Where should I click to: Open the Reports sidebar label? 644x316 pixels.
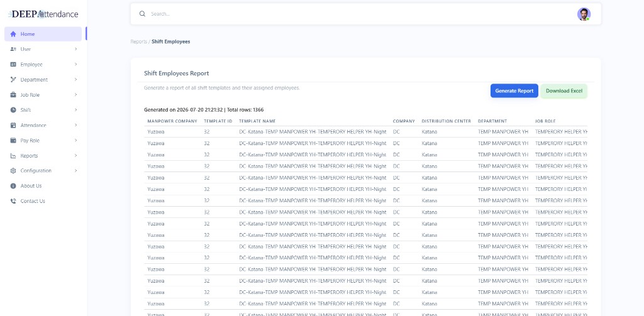(x=29, y=156)
